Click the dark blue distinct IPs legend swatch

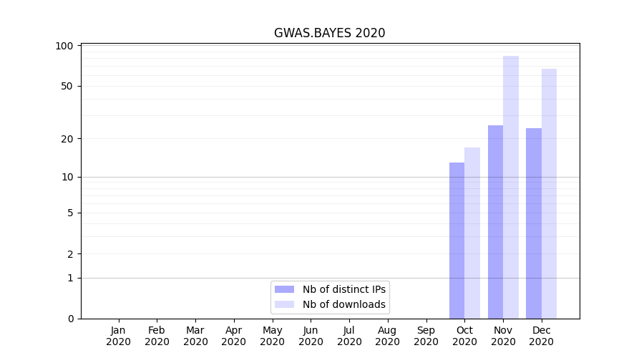[284, 289]
